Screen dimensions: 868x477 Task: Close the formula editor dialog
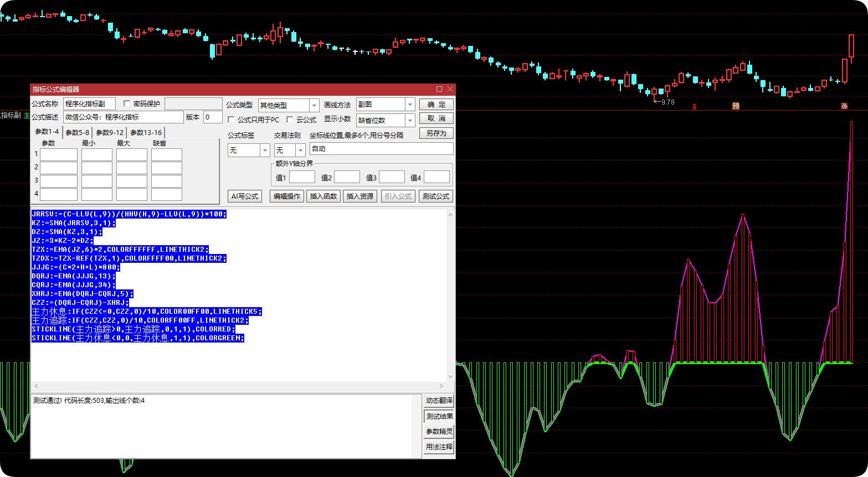pyautogui.click(x=450, y=89)
